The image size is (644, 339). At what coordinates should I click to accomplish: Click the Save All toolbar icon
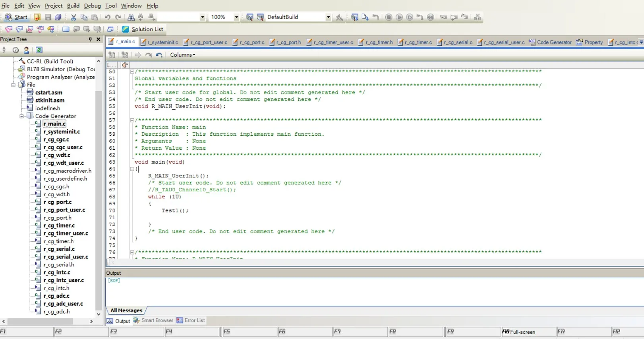(x=58, y=17)
